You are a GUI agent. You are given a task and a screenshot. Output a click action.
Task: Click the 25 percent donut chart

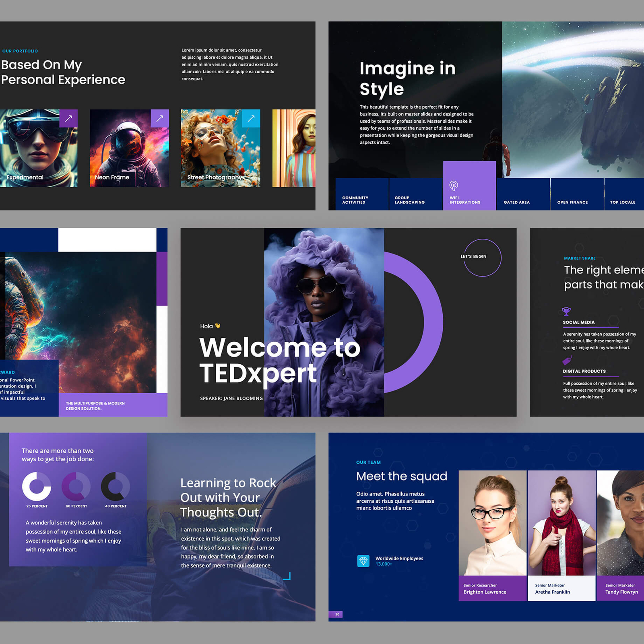(x=37, y=486)
